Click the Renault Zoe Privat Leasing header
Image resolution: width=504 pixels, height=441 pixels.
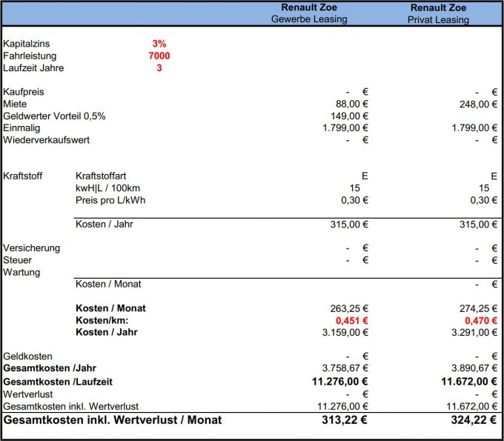click(x=439, y=13)
